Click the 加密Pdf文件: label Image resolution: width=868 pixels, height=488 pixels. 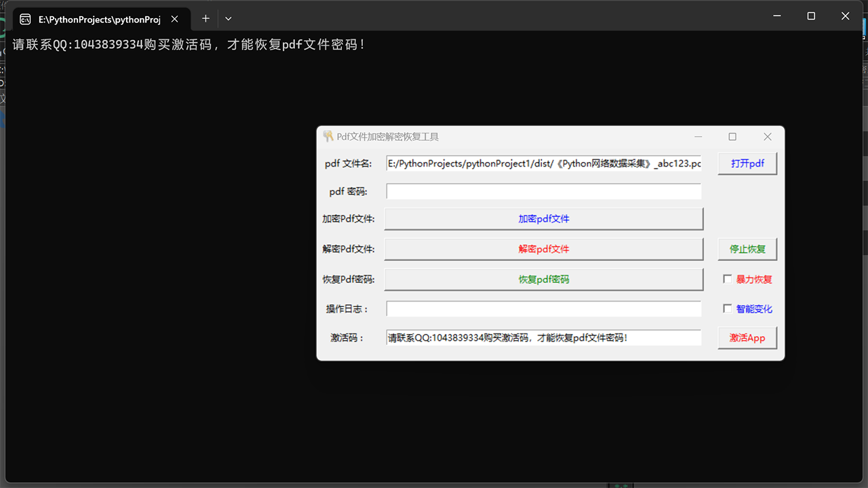pos(348,219)
